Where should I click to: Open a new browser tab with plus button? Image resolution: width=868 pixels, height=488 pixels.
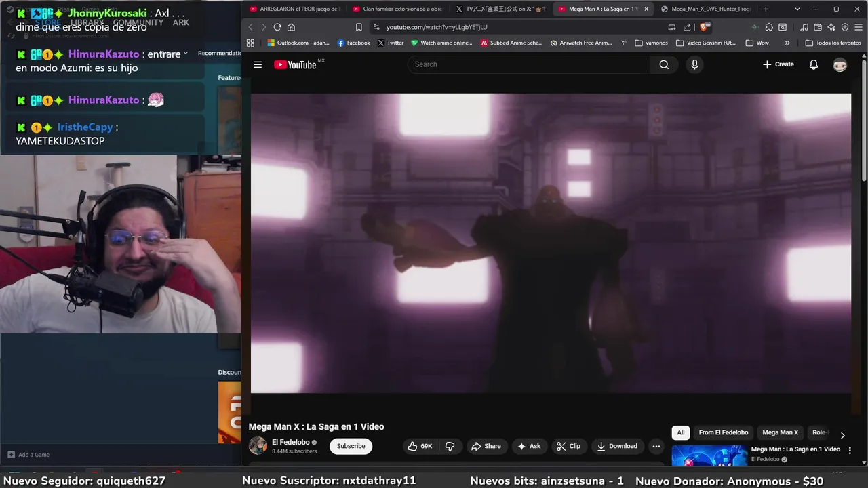766,9
